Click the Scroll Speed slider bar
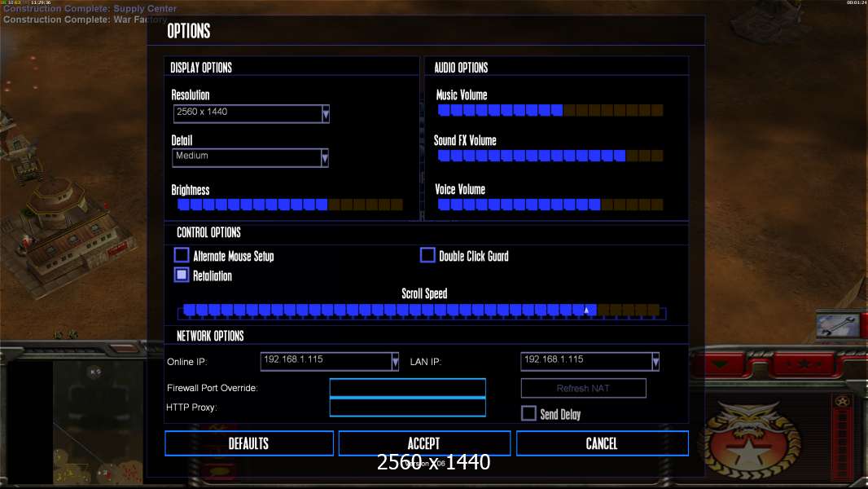This screenshot has width=868, height=489. (422, 311)
